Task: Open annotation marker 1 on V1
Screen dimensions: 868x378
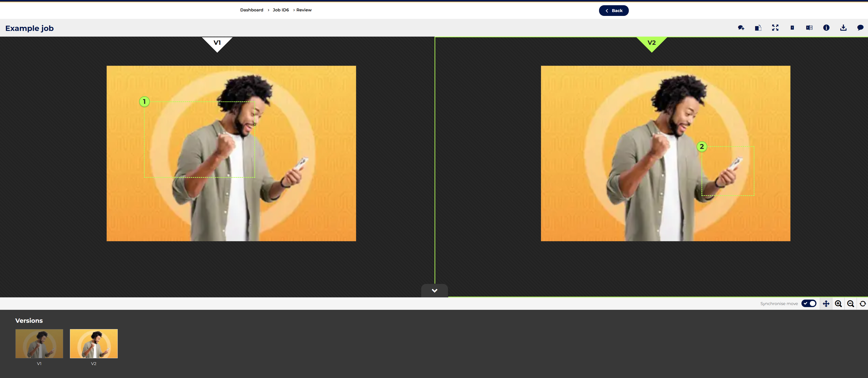Action: tap(144, 101)
